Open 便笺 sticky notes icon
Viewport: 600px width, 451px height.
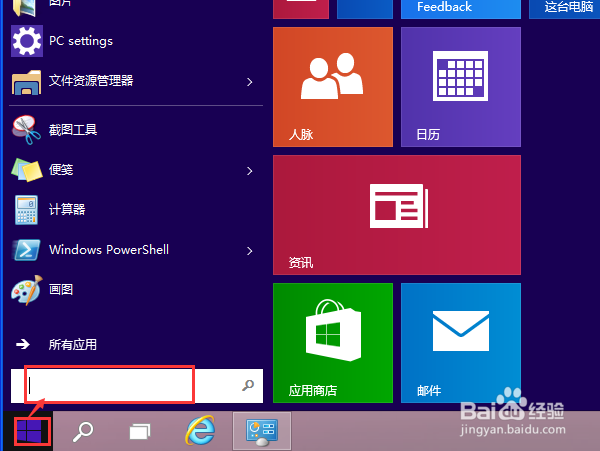point(26,170)
